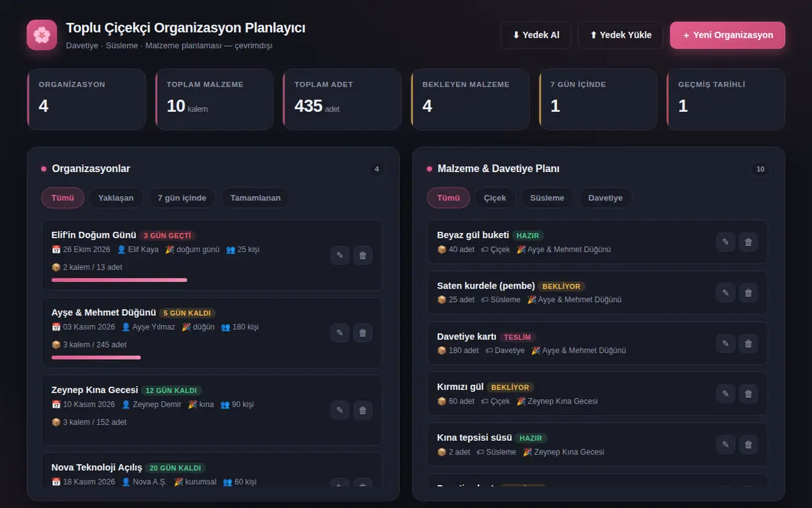812x508 pixels.
Task: Edit the Kına tepsisi süsü item
Action: (725, 444)
